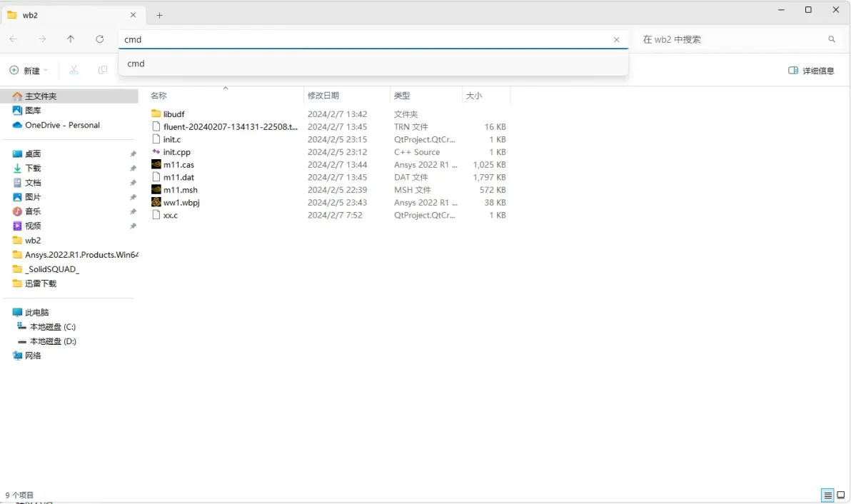Go up one folder level

(x=71, y=39)
